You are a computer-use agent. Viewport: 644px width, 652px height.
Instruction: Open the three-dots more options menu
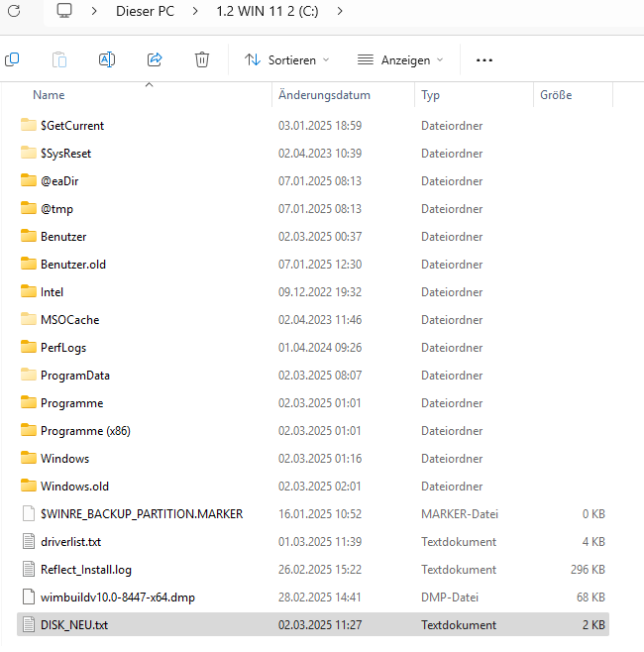point(484,60)
